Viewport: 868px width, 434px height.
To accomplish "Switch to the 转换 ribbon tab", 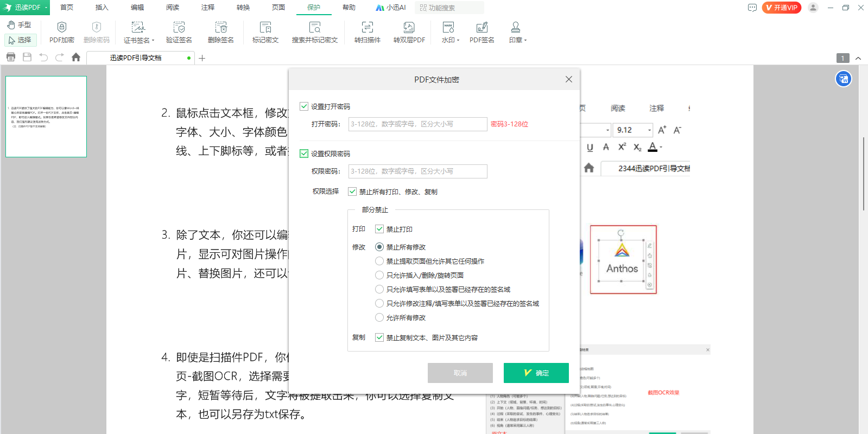I will pyautogui.click(x=243, y=8).
